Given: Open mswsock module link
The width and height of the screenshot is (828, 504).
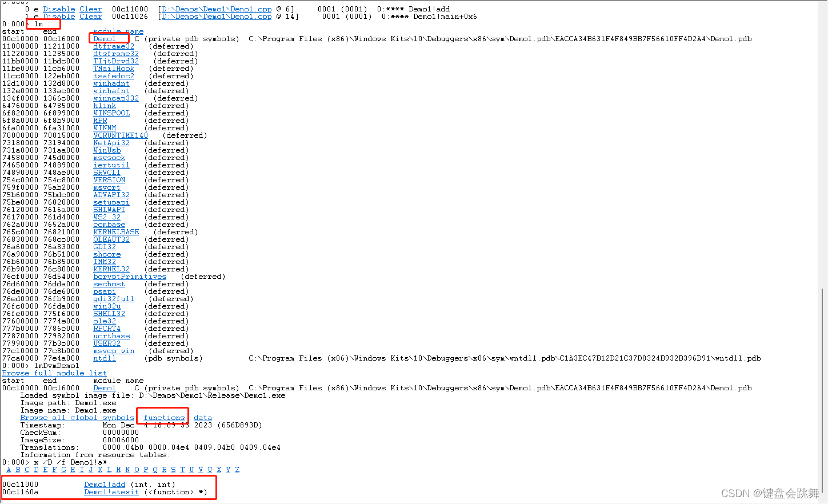Looking at the screenshot, I should 109,158.
